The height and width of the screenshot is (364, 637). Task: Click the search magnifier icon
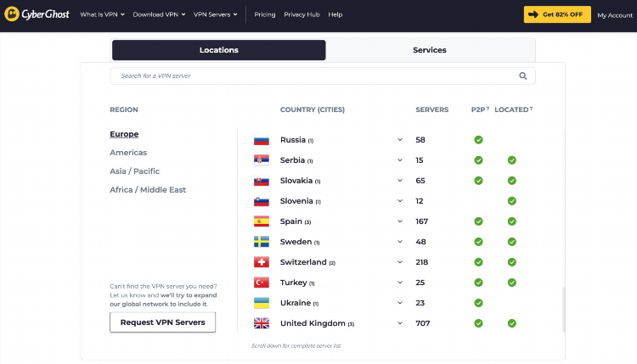pos(523,76)
